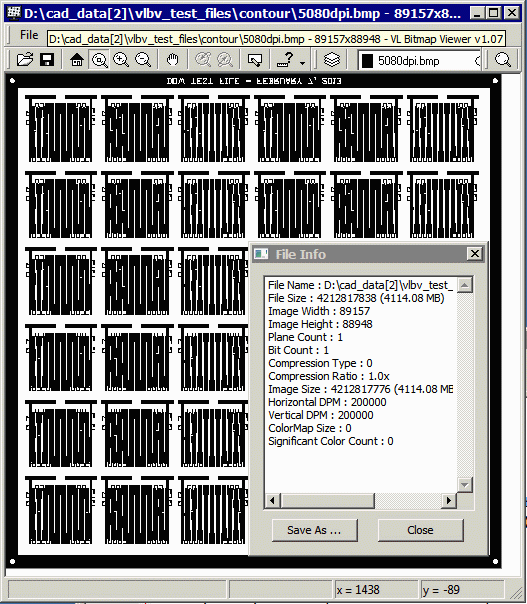
Task: Click the 'Horizontal DPM : 200000' line
Action: (327, 402)
